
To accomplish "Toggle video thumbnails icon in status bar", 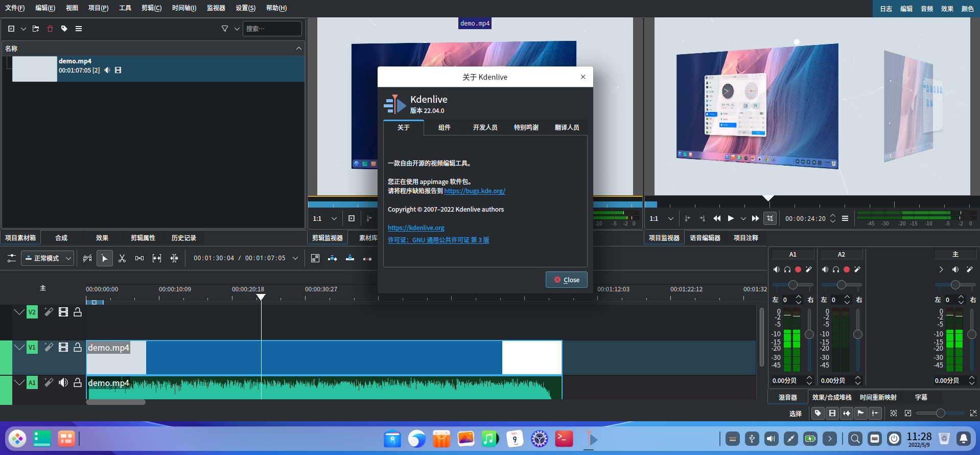I will (832, 413).
